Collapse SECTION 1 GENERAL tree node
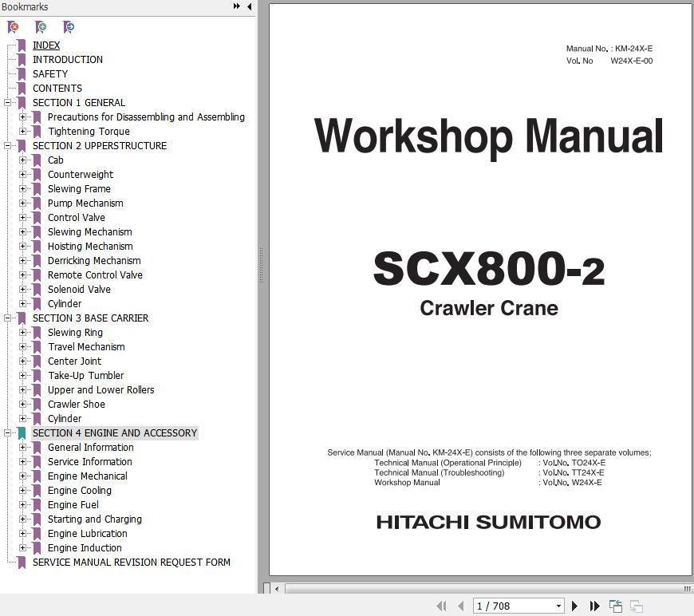This screenshot has height=616, width=694. [7, 103]
